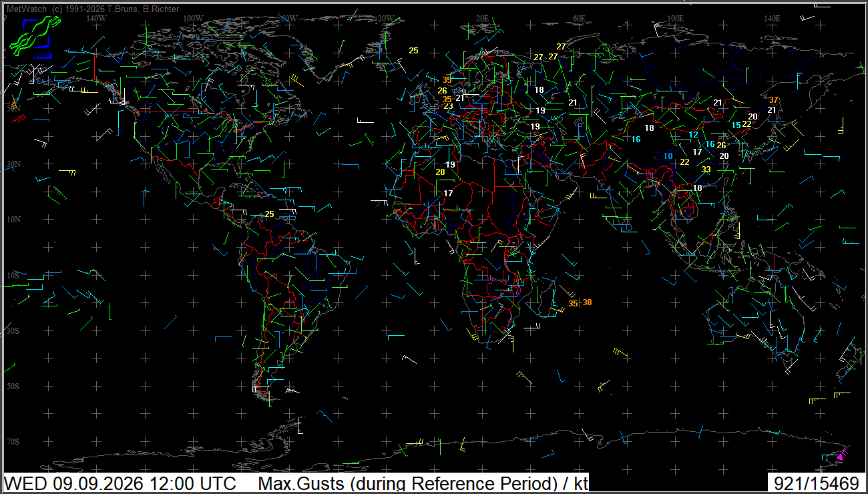Click the yellow gust value 25 near Venezuela
The image size is (868, 494).
tap(269, 214)
